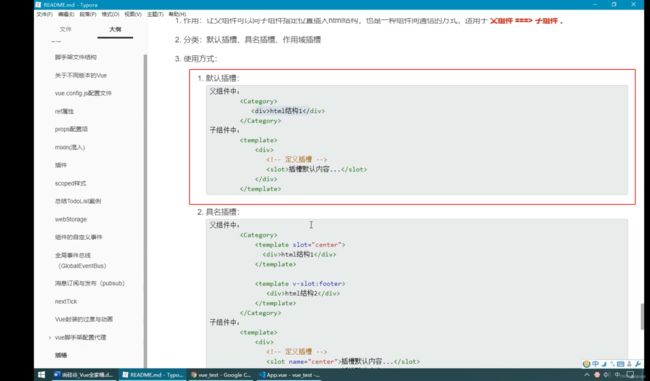The image size is (650, 381).
Task: Click the <slot>插槽默认内容...</slot> code line
Action: click(x=316, y=169)
